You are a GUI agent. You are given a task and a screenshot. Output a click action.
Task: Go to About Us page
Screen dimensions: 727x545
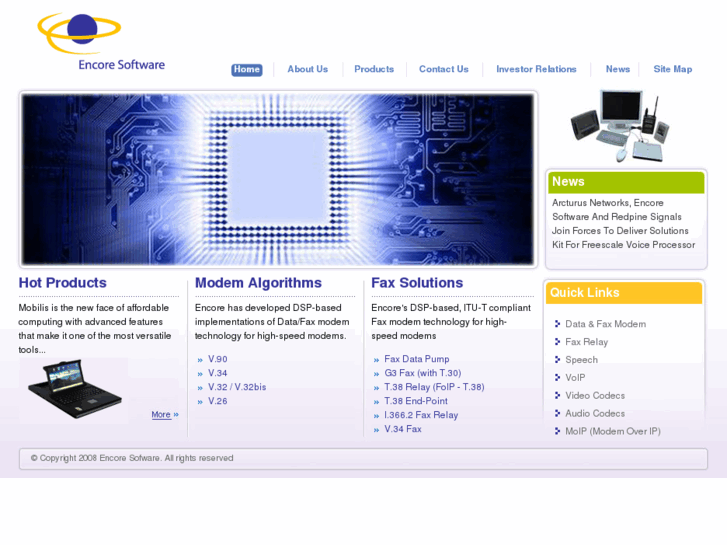click(307, 69)
